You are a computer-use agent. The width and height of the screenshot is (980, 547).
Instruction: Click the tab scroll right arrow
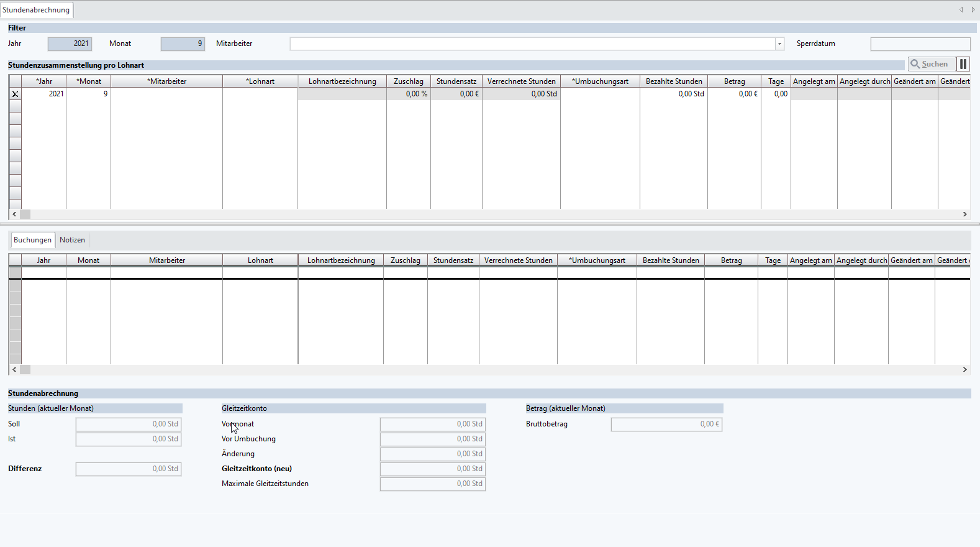tap(973, 9)
